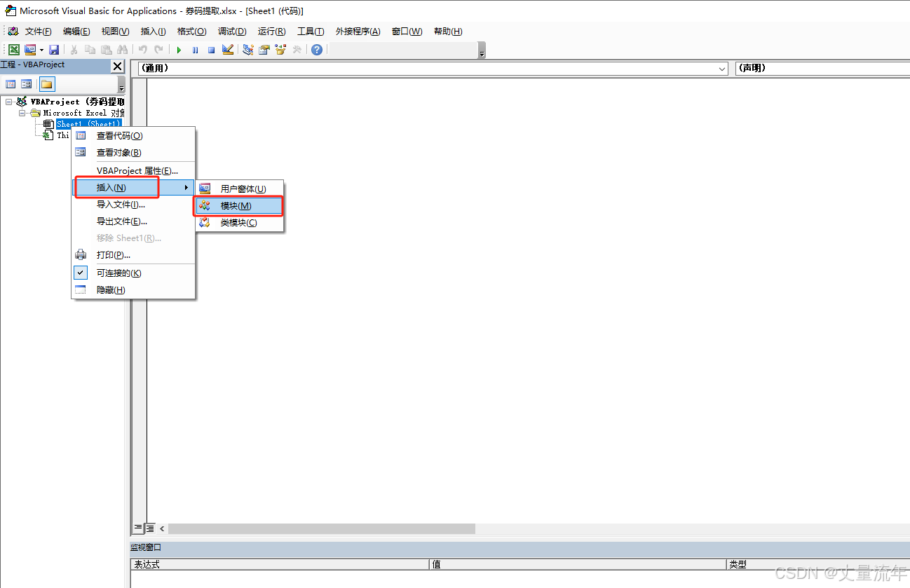
Task: Open VBAProject 属性(E)... from the context menu
Action: pos(133,170)
